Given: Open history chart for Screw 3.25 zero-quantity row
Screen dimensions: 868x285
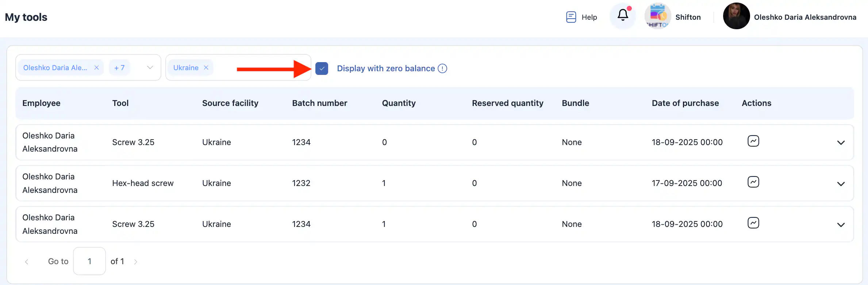Looking at the screenshot, I should point(753,141).
